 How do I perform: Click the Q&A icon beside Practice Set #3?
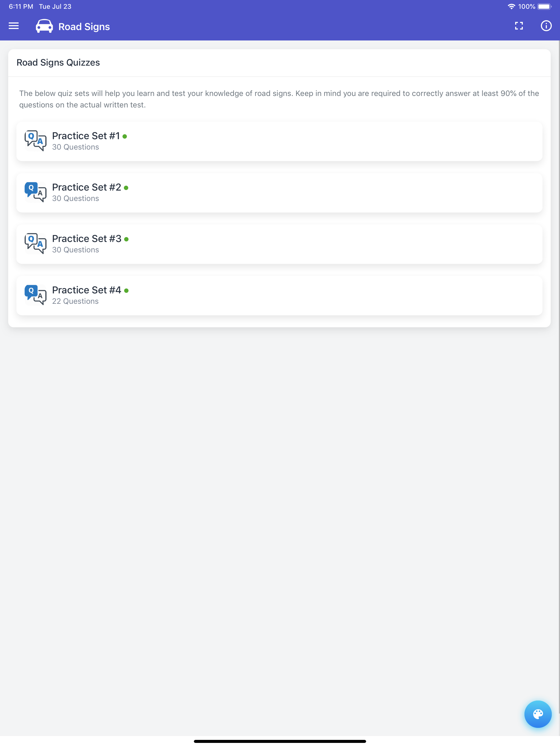coord(36,243)
